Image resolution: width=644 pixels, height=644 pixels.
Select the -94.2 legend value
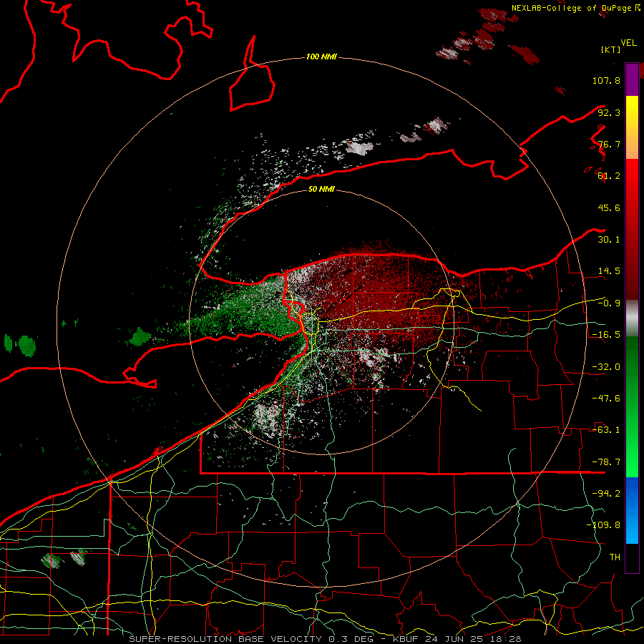point(606,493)
